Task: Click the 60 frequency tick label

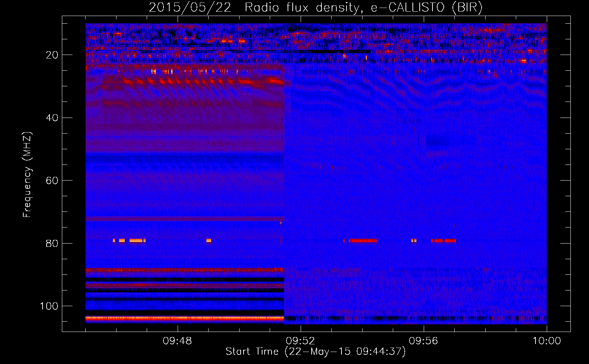Action: pos(52,181)
